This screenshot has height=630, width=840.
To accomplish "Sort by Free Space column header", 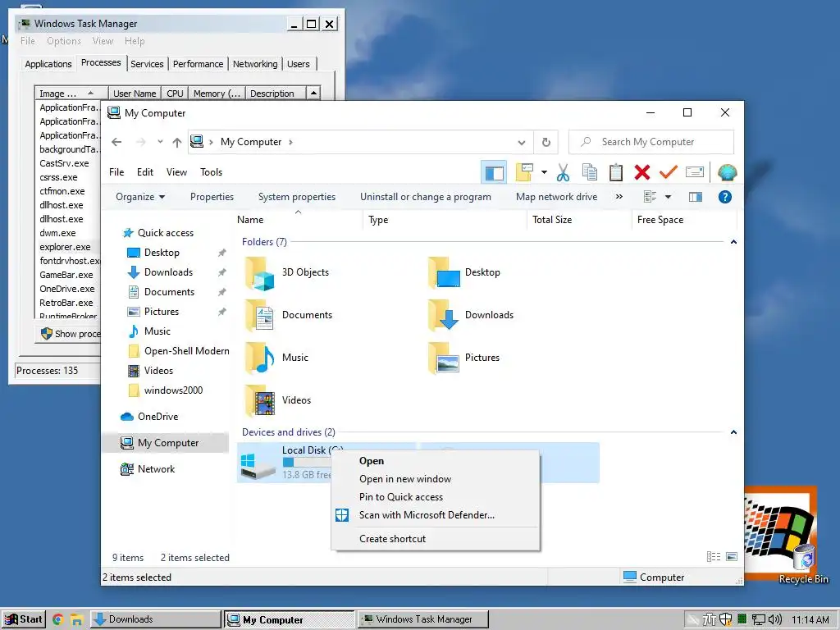I will pos(660,220).
